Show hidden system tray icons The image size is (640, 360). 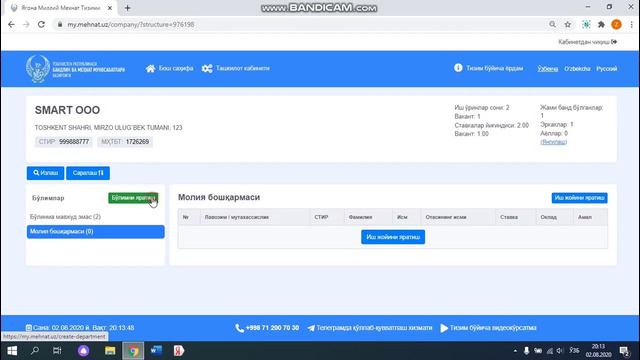pyautogui.click(x=515, y=351)
